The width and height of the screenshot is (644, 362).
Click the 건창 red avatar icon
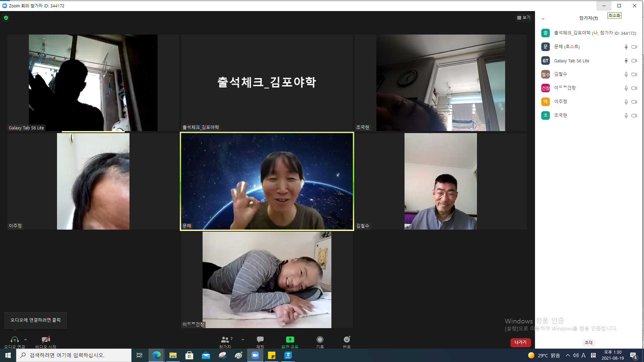click(545, 88)
